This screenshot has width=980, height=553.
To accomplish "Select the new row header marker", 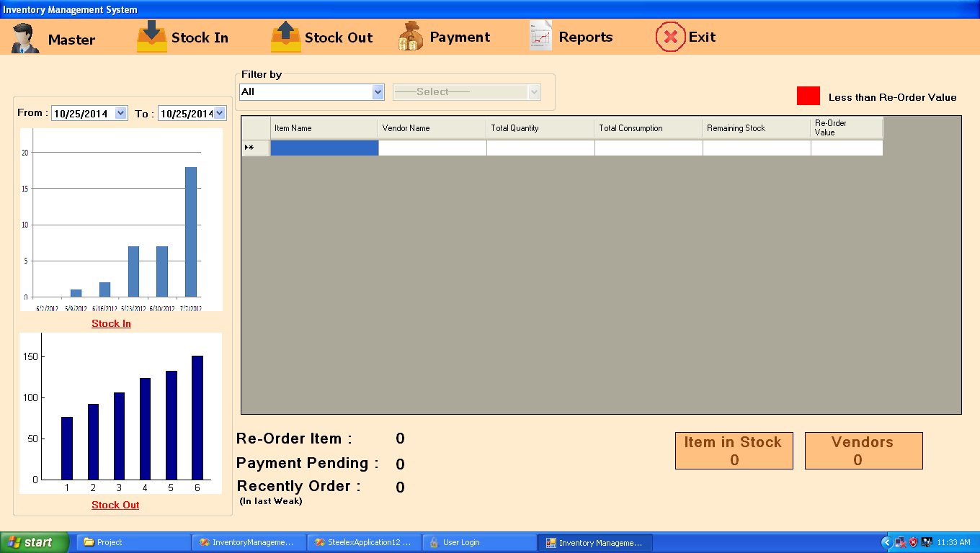I will [256, 148].
